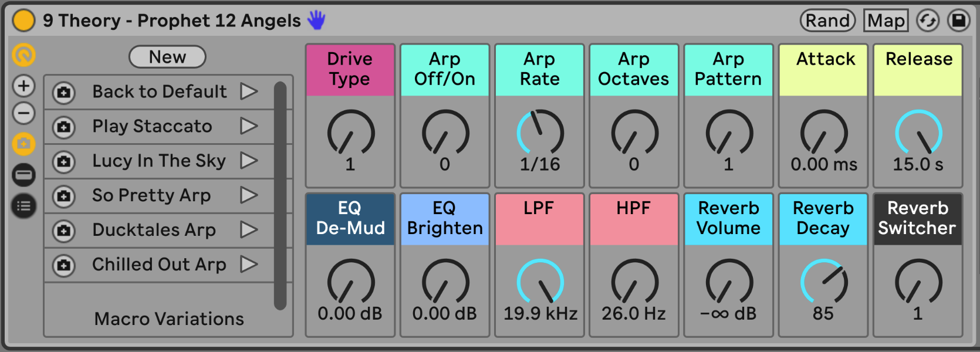Toggle the macro controls view icon
This screenshot has height=352, width=980.
pyautogui.click(x=24, y=56)
